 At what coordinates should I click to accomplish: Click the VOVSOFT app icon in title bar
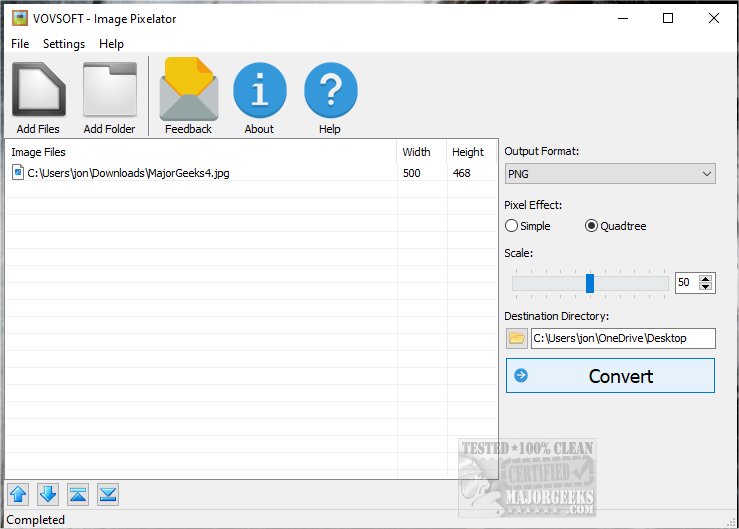(20, 18)
